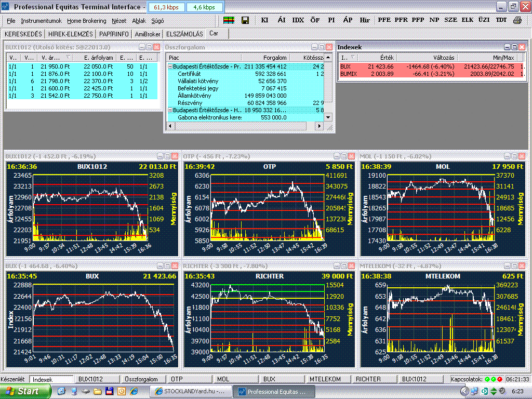Click the ÖF toolbar button
This screenshot has height=399, width=532.
(315, 20)
